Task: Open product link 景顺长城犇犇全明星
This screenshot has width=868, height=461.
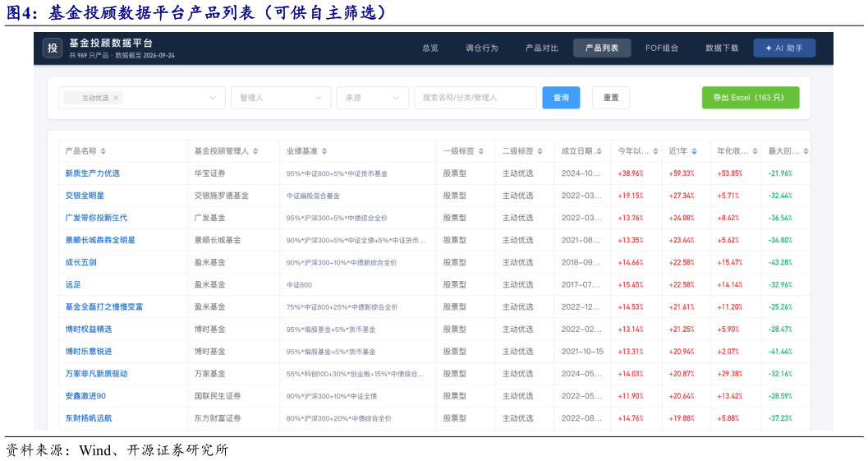Action: pyautogui.click(x=100, y=240)
